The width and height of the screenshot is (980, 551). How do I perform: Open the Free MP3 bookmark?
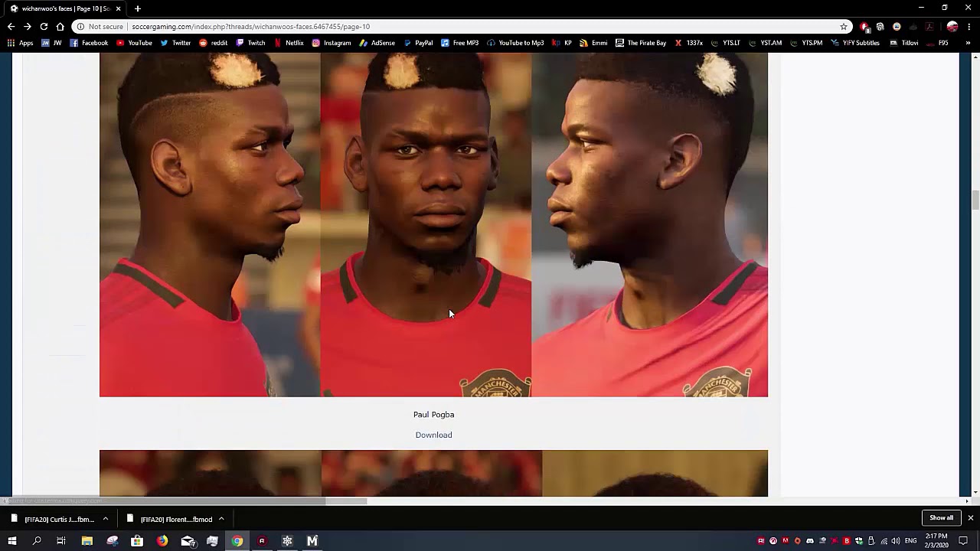459,43
